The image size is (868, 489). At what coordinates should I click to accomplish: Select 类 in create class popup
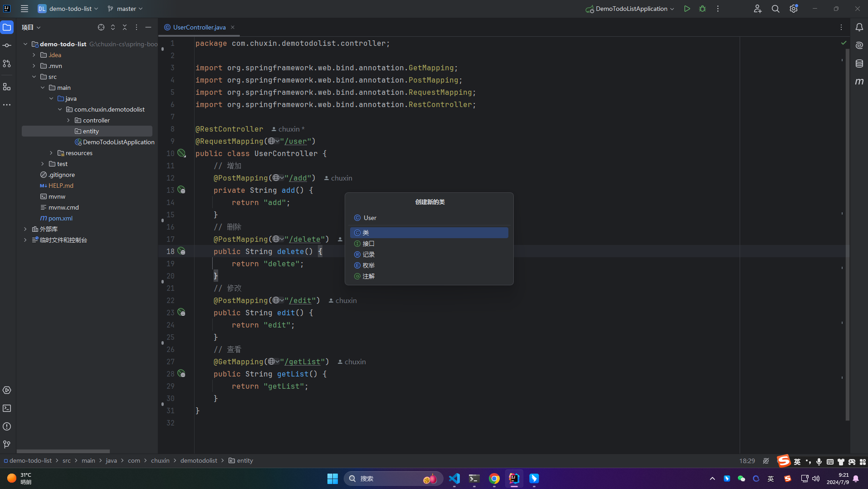pos(429,233)
